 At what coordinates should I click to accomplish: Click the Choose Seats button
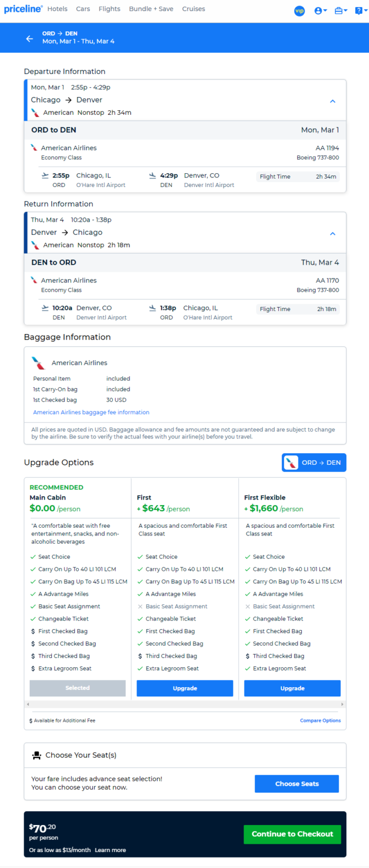tap(297, 784)
